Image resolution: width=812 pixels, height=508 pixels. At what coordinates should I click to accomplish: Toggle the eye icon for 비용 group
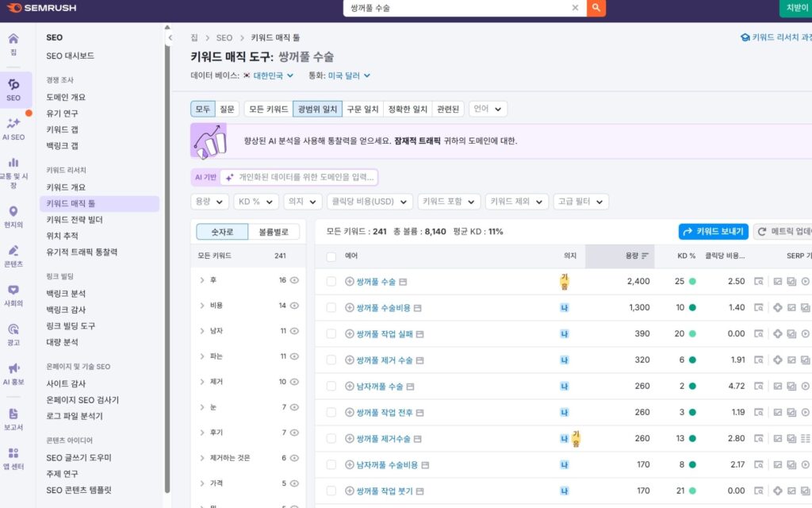(294, 306)
